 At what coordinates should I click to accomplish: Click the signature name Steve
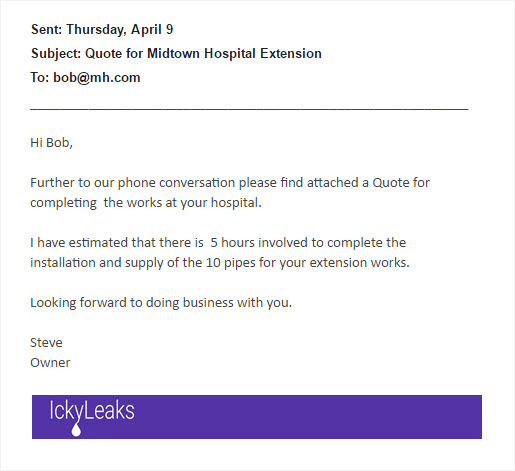[x=46, y=343]
